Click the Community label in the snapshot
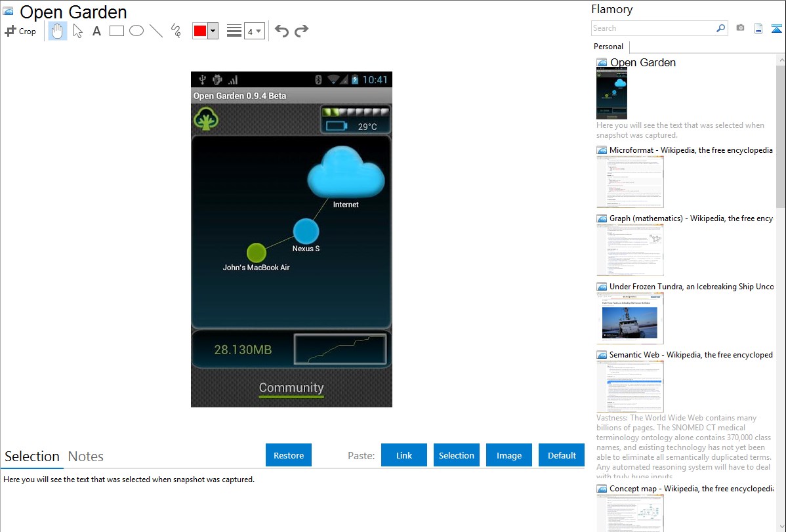The height and width of the screenshot is (532, 786). (291, 387)
